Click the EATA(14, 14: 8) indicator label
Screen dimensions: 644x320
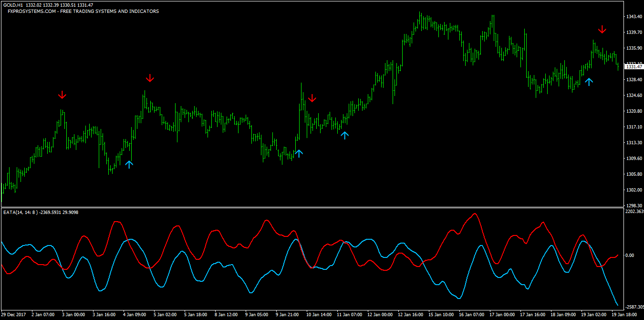[41, 212]
